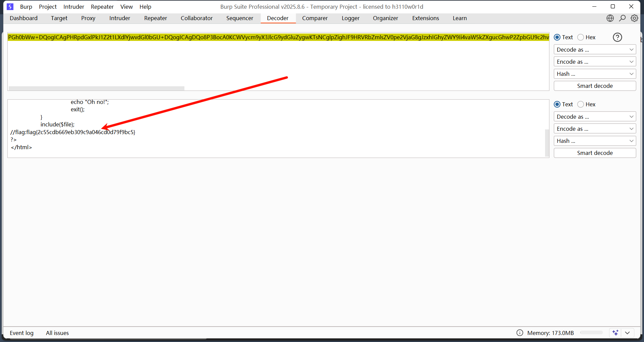This screenshot has width=644, height=342.
Task: Select Text radio in first decoder panel
Action: (x=557, y=37)
